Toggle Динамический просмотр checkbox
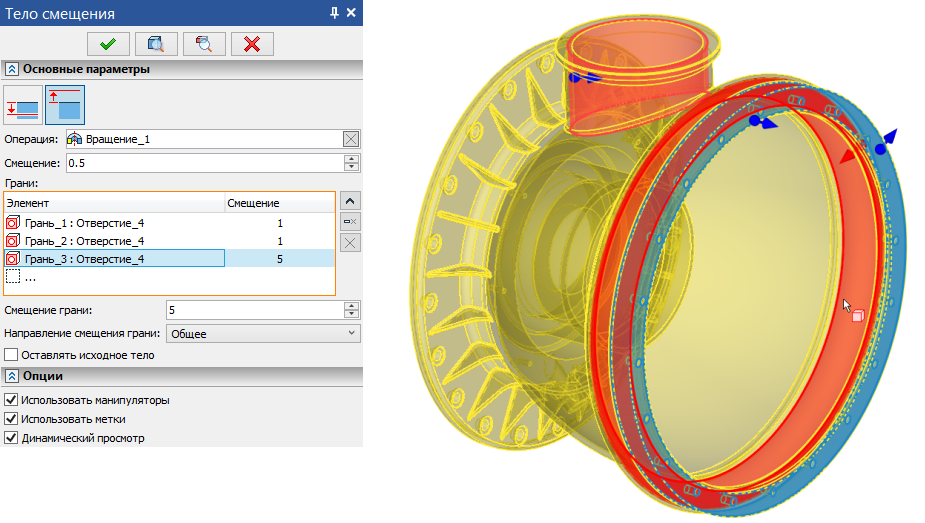Screen dimensions: 925x523 (x=11, y=438)
